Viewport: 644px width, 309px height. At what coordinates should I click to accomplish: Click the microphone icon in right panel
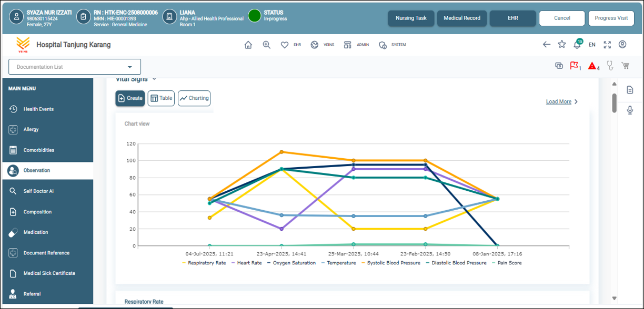click(630, 110)
